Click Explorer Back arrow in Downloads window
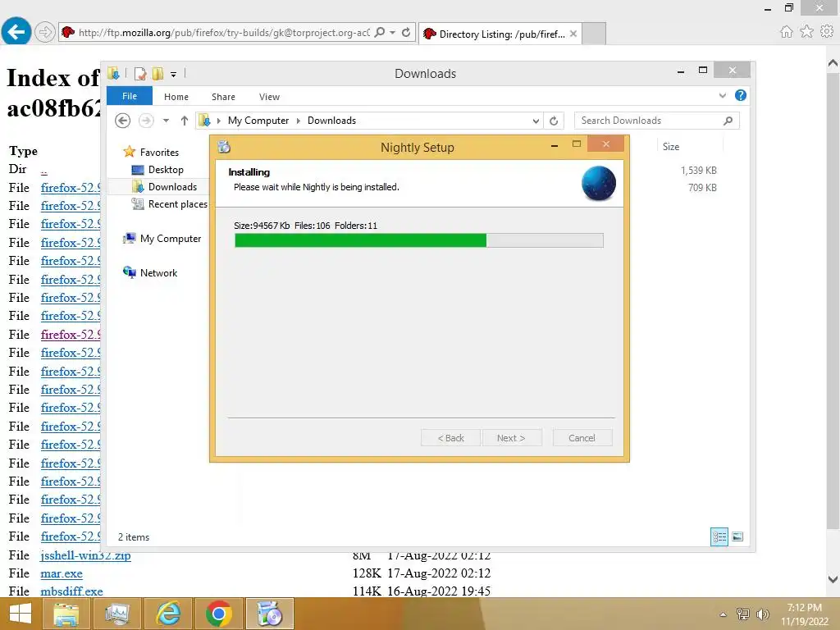This screenshot has height=630, width=840. coord(123,121)
